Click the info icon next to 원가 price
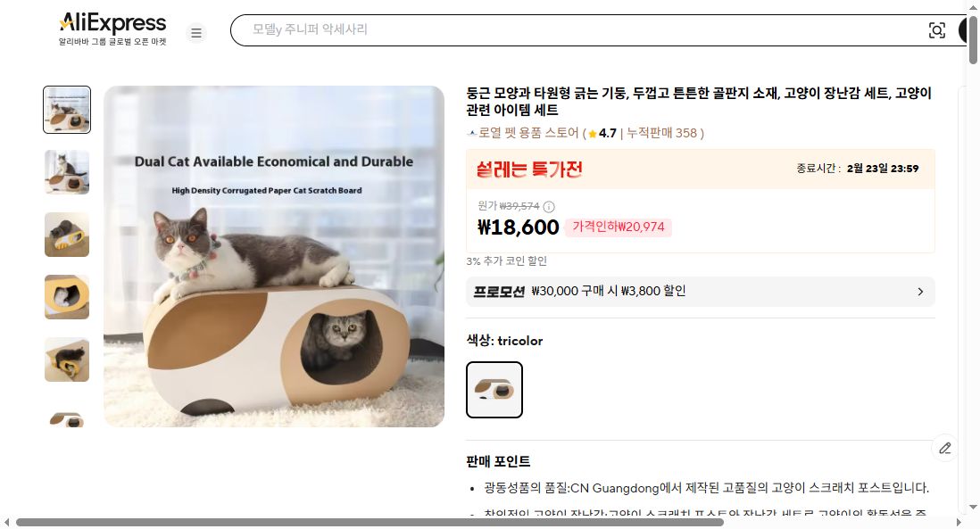The height and width of the screenshot is (529, 980). 551,206
